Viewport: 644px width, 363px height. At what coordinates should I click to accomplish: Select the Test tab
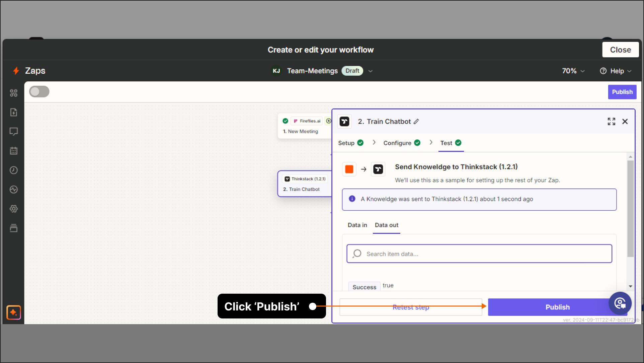[x=451, y=143]
